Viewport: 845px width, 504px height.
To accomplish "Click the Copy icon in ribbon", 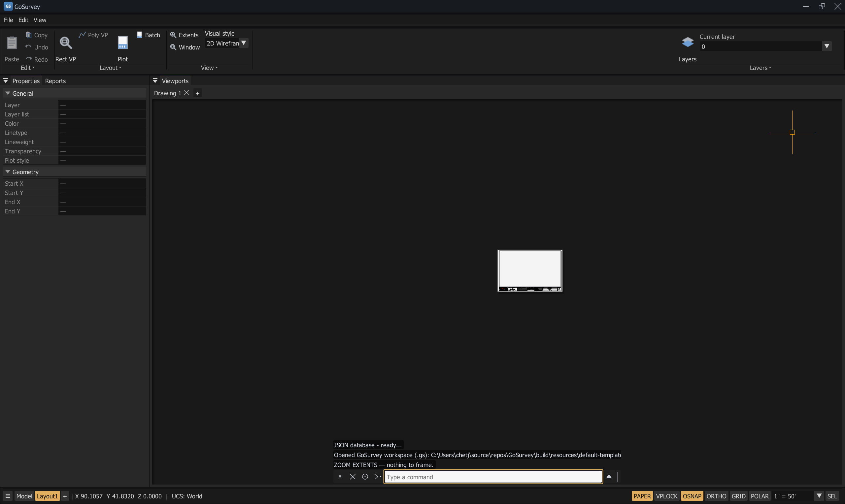I will pos(28,35).
